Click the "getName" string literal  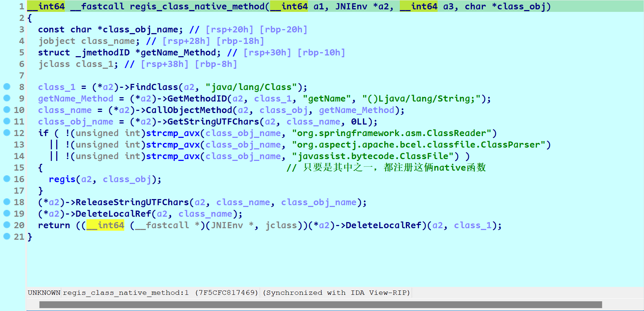click(327, 99)
